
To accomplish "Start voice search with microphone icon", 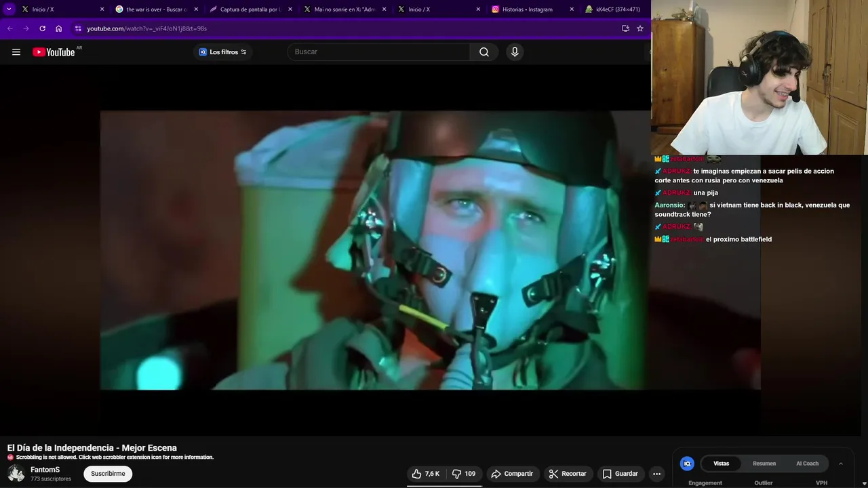I will click(x=515, y=52).
